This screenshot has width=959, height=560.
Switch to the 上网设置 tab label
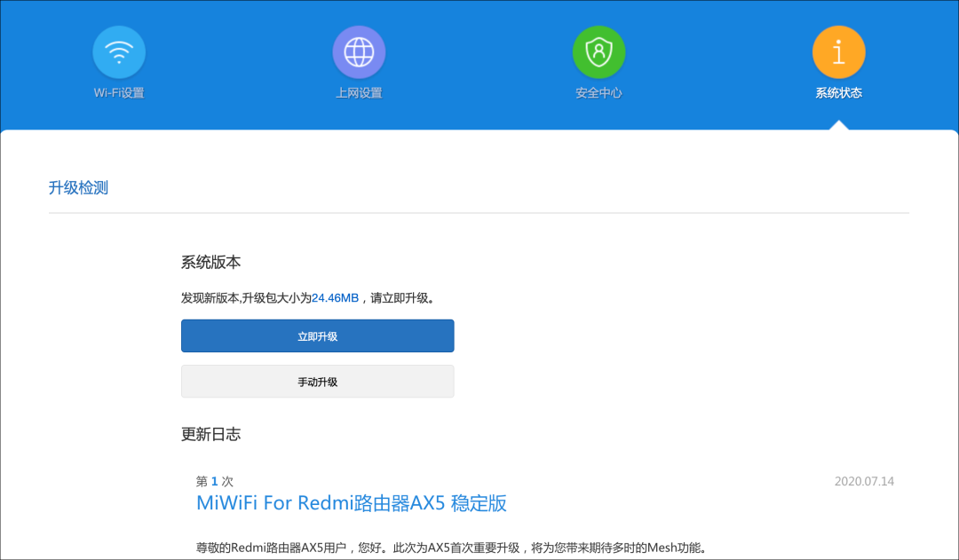coord(359,93)
